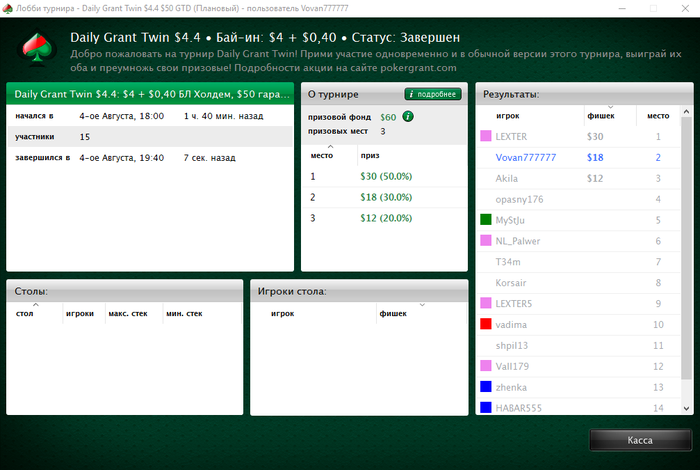This screenshot has height=470, width=700.
Task: Select player T34m in results
Action: (579, 262)
